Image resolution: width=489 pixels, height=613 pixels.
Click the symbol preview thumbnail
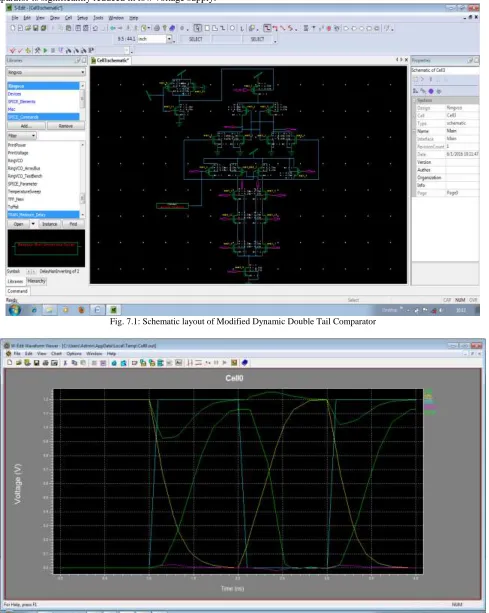[x=46, y=249]
